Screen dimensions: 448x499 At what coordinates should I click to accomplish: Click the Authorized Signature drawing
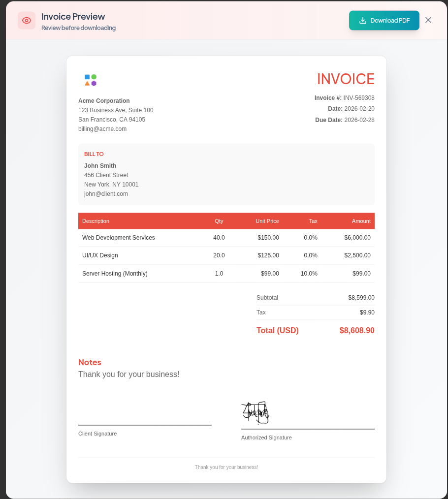pos(256,412)
